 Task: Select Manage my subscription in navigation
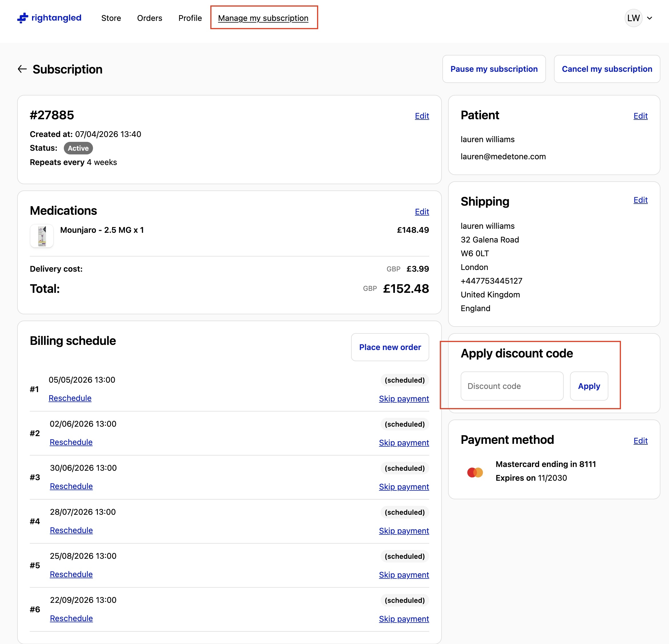pyautogui.click(x=263, y=18)
